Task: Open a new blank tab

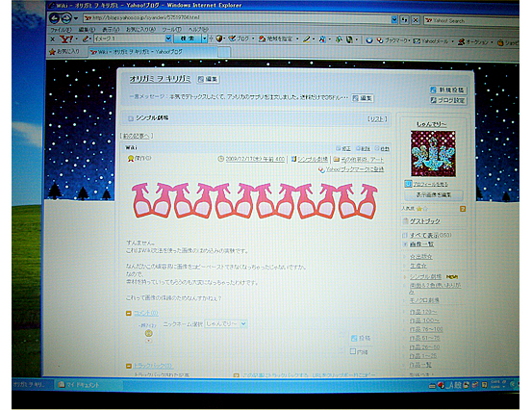Action: [224, 52]
